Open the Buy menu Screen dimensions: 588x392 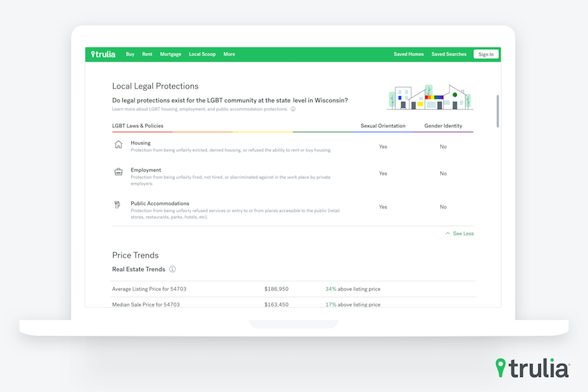pyautogui.click(x=130, y=54)
